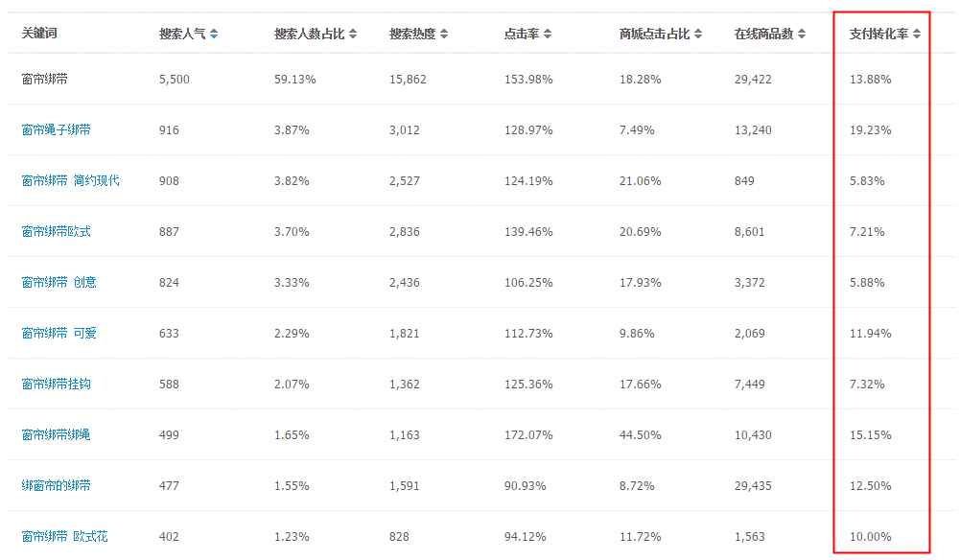Click the sort arrows beside 支付转化率
960x560 pixels.
(917, 35)
